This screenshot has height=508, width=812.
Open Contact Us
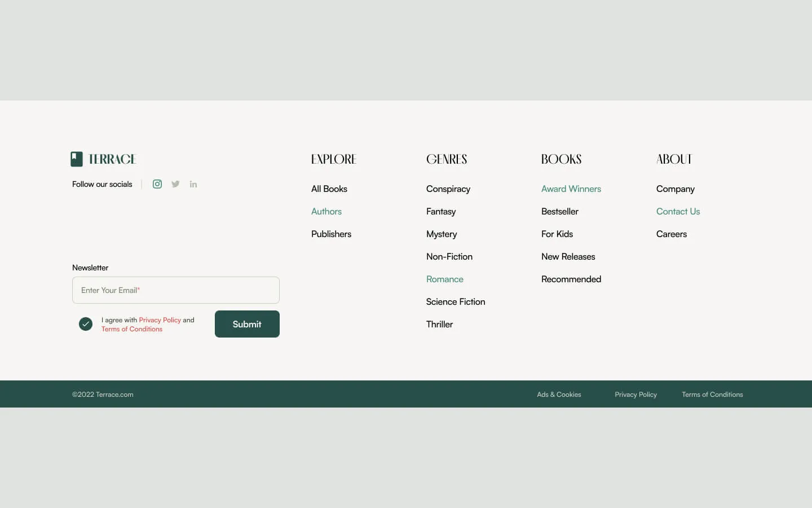(x=678, y=212)
